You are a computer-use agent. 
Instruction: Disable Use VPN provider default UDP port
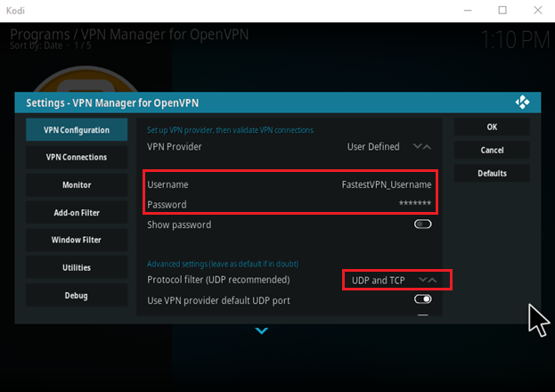click(423, 299)
